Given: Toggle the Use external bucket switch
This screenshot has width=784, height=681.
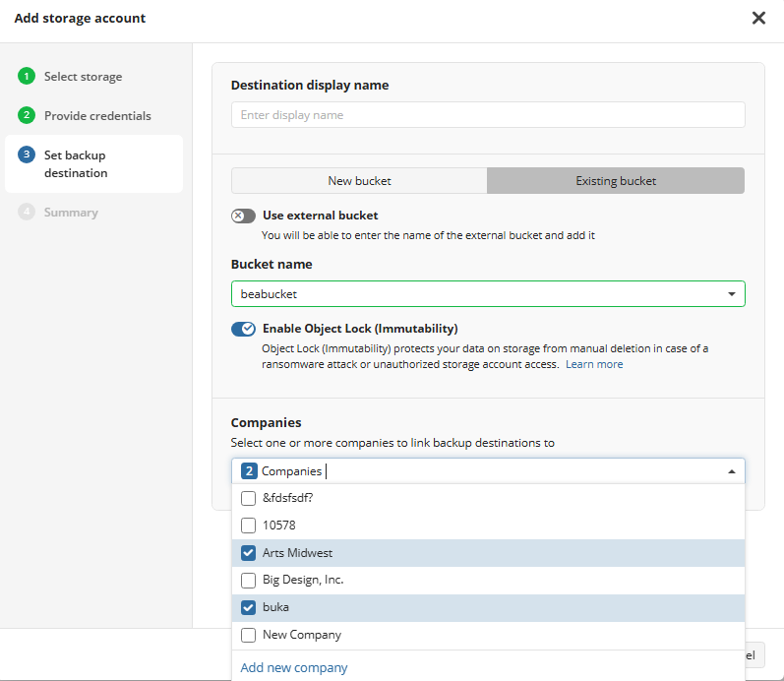Looking at the screenshot, I should (x=243, y=216).
